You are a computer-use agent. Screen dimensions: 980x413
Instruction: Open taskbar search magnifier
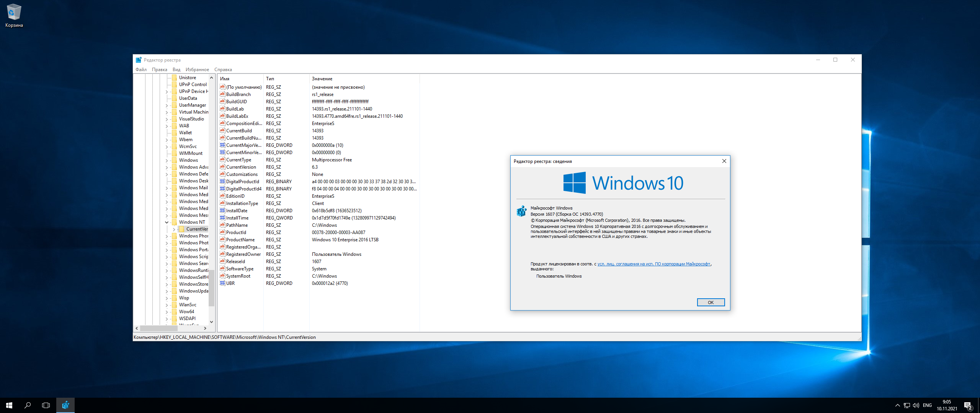pyautogui.click(x=28, y=405)
